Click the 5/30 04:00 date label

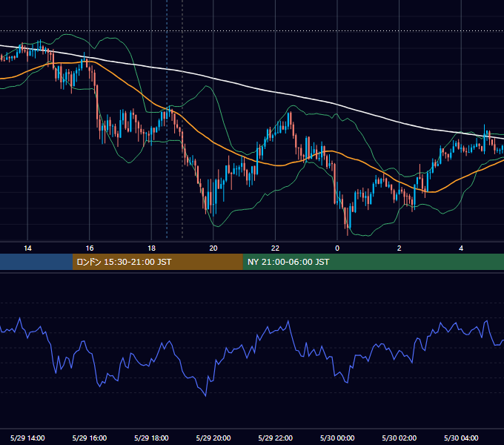[461, 438]
